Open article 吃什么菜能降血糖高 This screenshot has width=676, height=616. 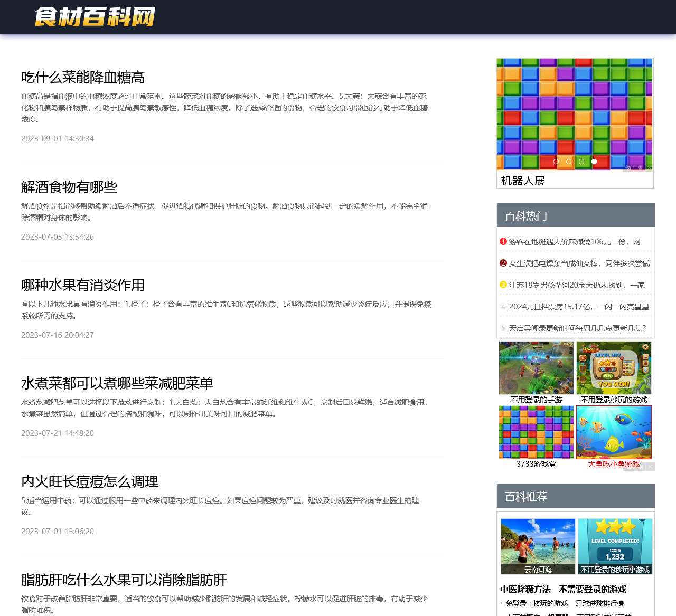[x=83, y=78]
